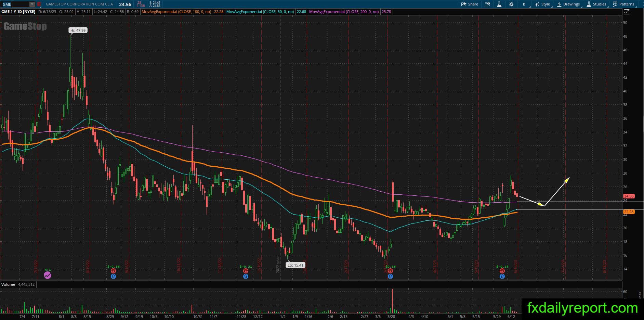Viewport: 644px width, 320px height.
Task: Click the 'GME 1 Y 1D [NYSE]' chart label
Action: pos(18,12)
